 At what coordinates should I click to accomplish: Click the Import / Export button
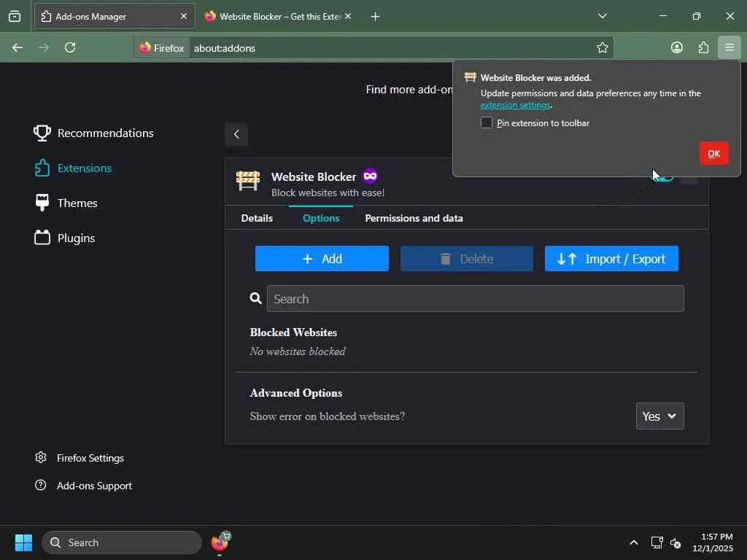(611, 259)
